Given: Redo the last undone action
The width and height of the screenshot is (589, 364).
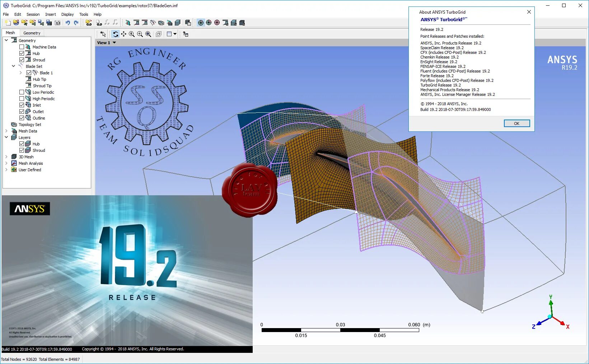Looking at the screenshot, I should click(76, 23).
